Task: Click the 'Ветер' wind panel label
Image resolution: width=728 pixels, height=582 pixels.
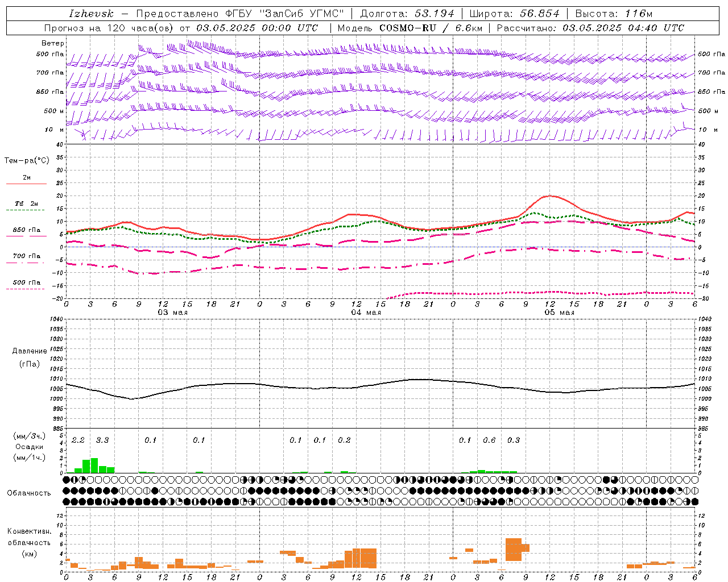Action: pyautogui.click(x=53, y=43)
